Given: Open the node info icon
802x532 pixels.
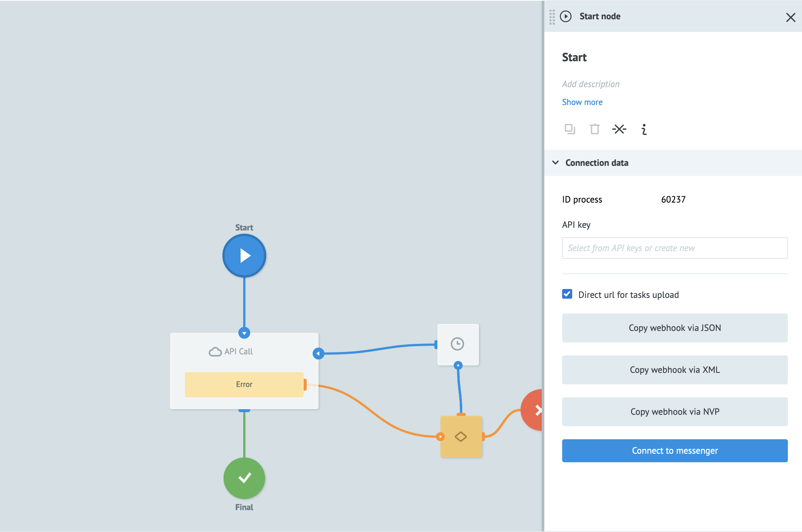Looking at the screenshot, I should point(644,129).
